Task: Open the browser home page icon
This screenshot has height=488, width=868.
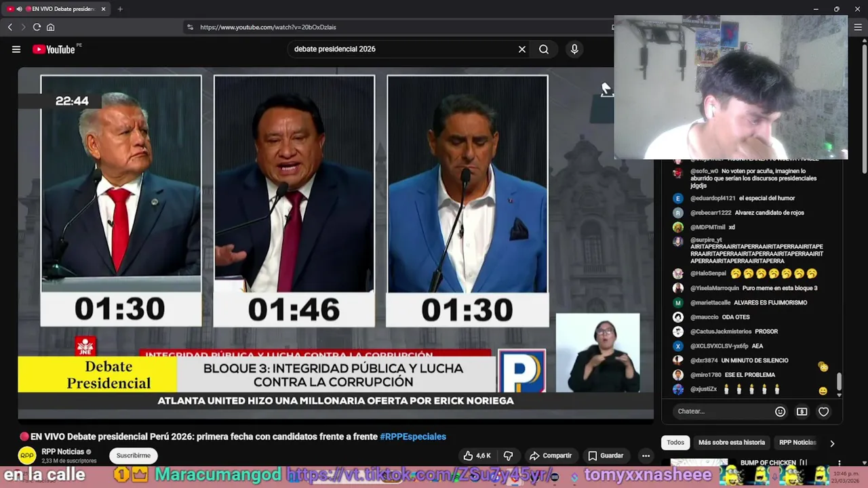Action: click(x=50, y=27)
